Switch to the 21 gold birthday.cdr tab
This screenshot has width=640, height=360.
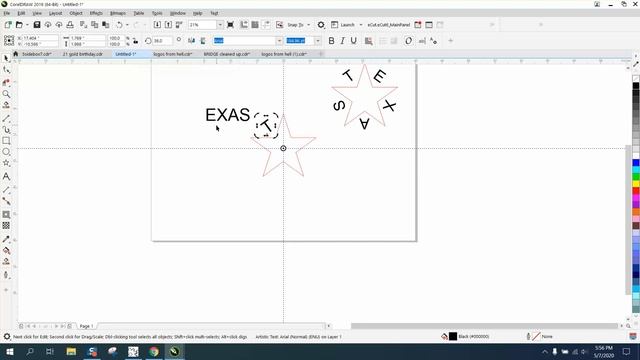83,54
